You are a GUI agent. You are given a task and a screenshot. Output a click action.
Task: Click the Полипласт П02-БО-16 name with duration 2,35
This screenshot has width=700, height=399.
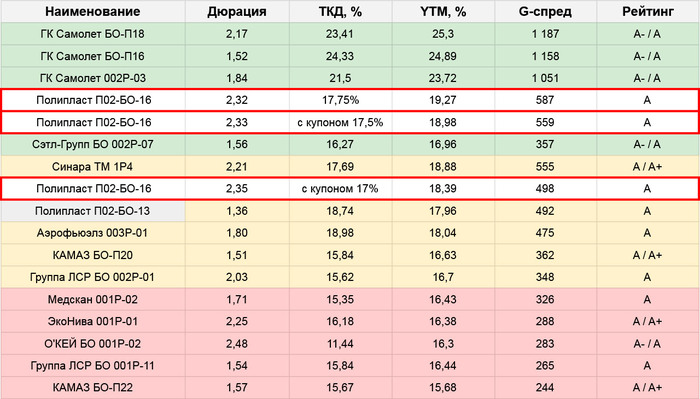point(94,189)
